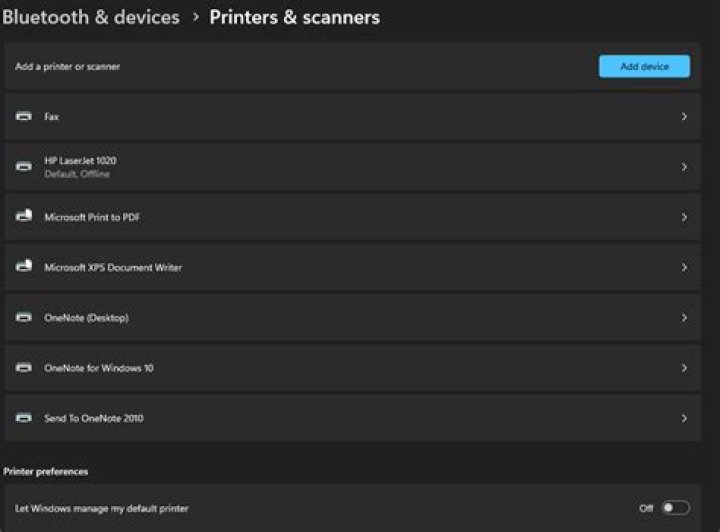The width and height of the screenshot is (720, 532).
Task: Expand the Fax entry chevron
Action: [684, 117]
